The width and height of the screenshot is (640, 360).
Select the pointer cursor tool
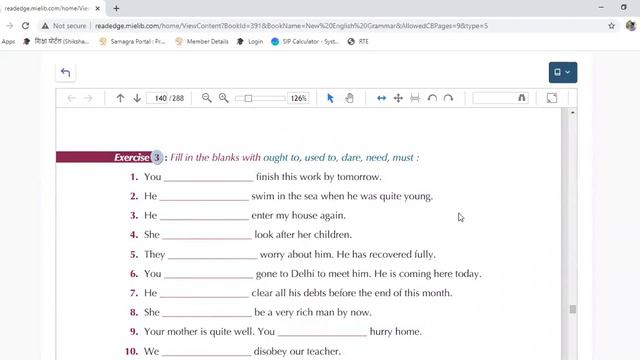[331, 98]
